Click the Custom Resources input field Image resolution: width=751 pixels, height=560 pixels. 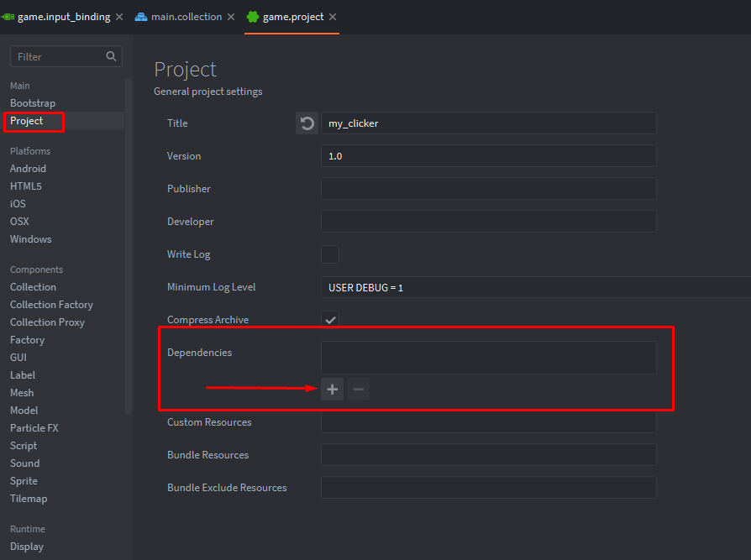click(x=488, y=422)
